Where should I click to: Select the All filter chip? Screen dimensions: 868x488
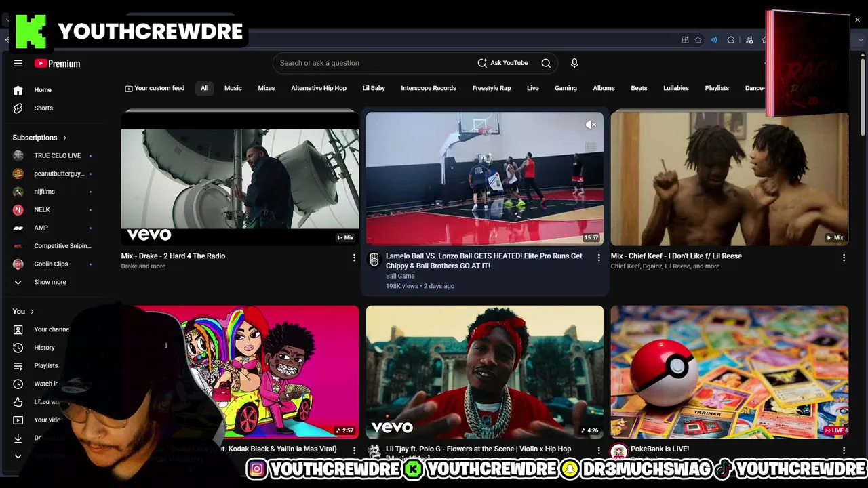point(204,88)
